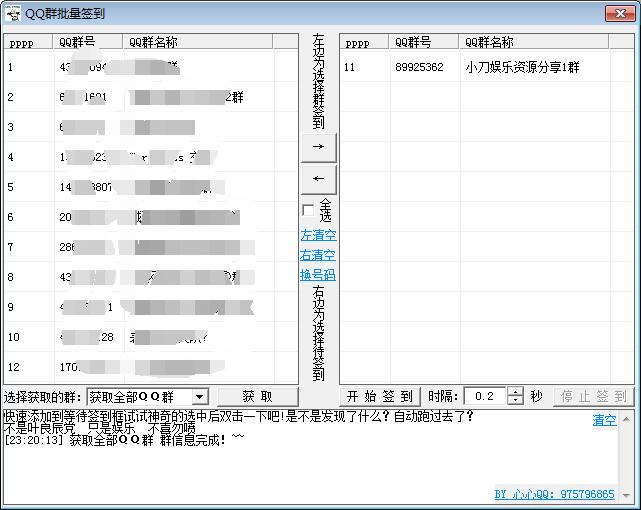641x510 pixels.
Task: Click left list QQ群名称 column header
Action: (198, 42)
